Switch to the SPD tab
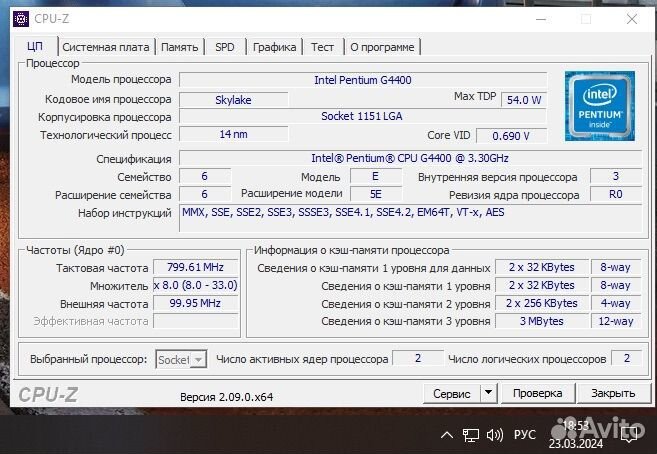The image size is (657, 454). tap(225, 47)
